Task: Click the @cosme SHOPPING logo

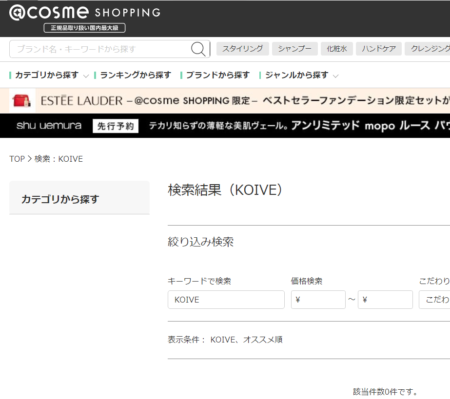Action: [85, 13]
